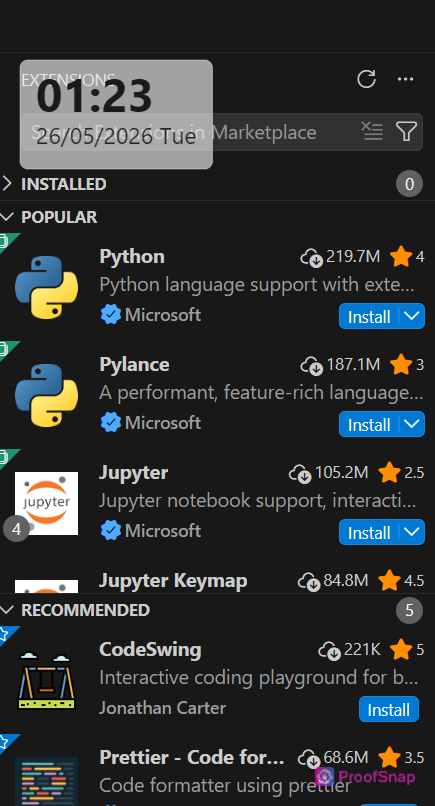Click the Prettier extension icon
This screenshot has width=435, height=806.
click(x=46, y=781)
